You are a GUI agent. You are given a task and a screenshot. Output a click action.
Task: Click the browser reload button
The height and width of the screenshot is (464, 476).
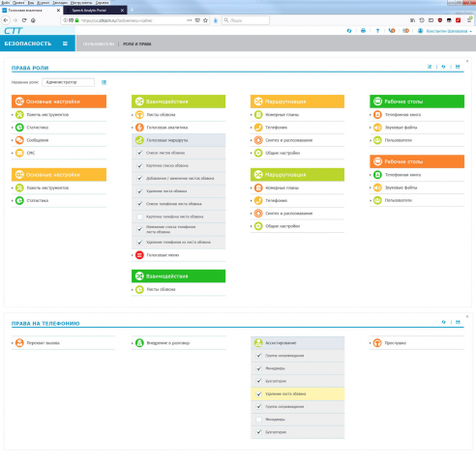click(24, 20)
